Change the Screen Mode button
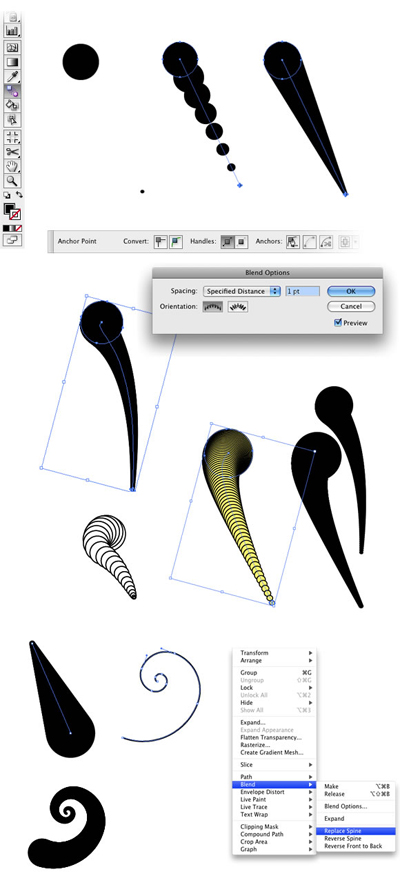 (x=12, y=240)
